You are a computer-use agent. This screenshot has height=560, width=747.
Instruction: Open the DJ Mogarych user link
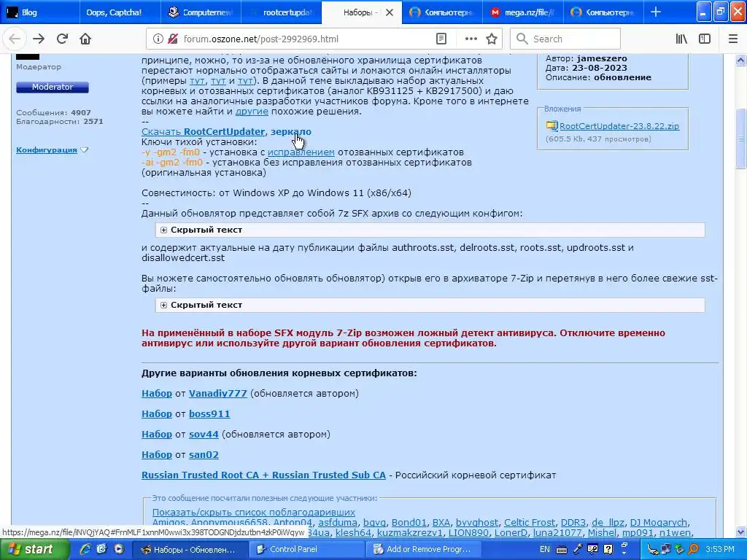(x=659, y=523)
